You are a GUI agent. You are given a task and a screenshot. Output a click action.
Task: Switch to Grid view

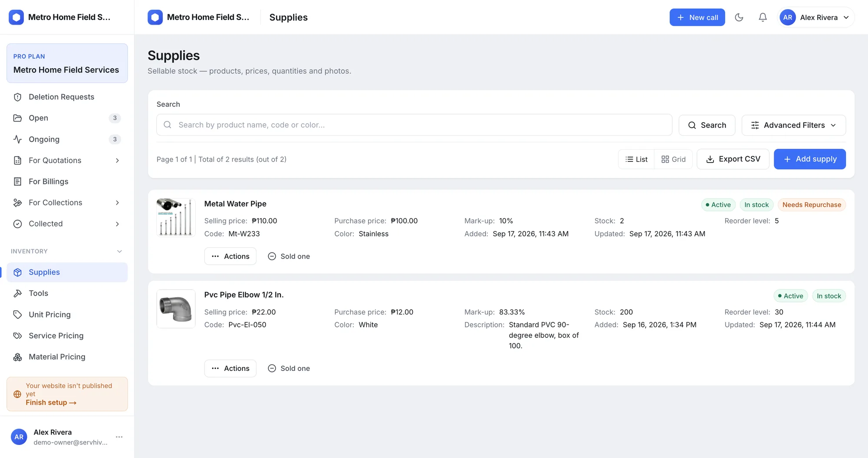[673, 159]
